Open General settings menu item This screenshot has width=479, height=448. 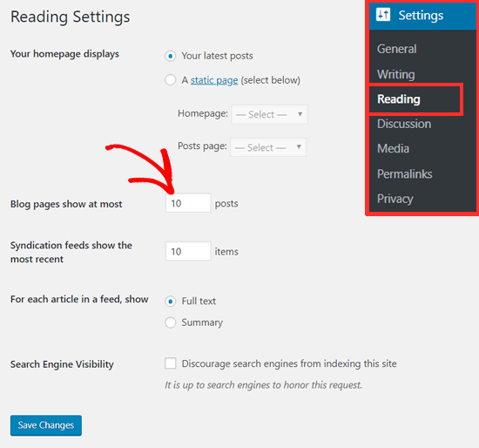[396, 49]
